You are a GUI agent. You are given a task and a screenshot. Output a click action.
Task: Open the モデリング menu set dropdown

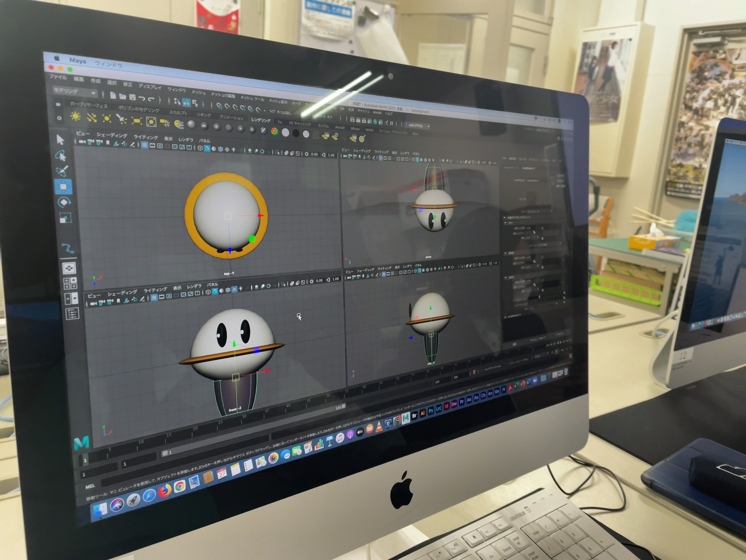[75, 91]
